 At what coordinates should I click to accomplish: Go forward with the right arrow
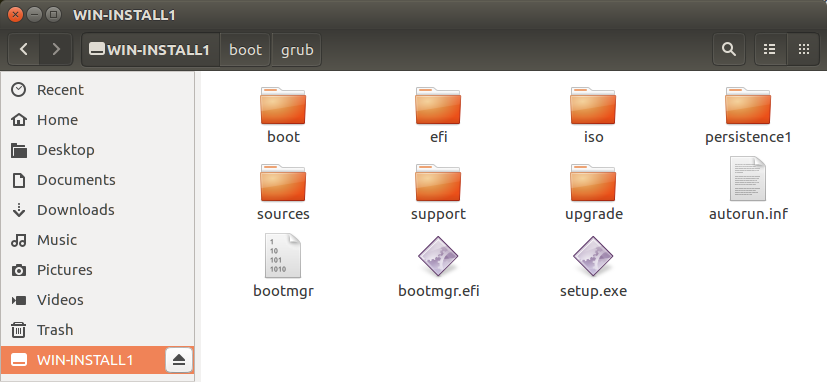click(x=56, y=50)
